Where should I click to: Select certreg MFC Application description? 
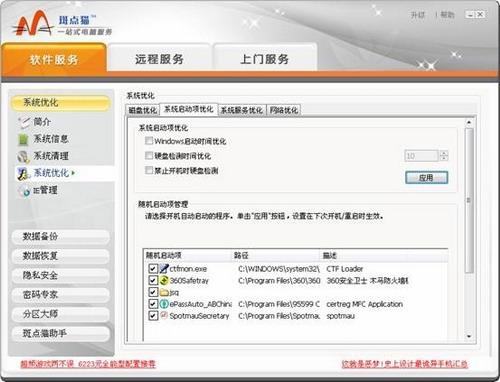pos(365,304)
